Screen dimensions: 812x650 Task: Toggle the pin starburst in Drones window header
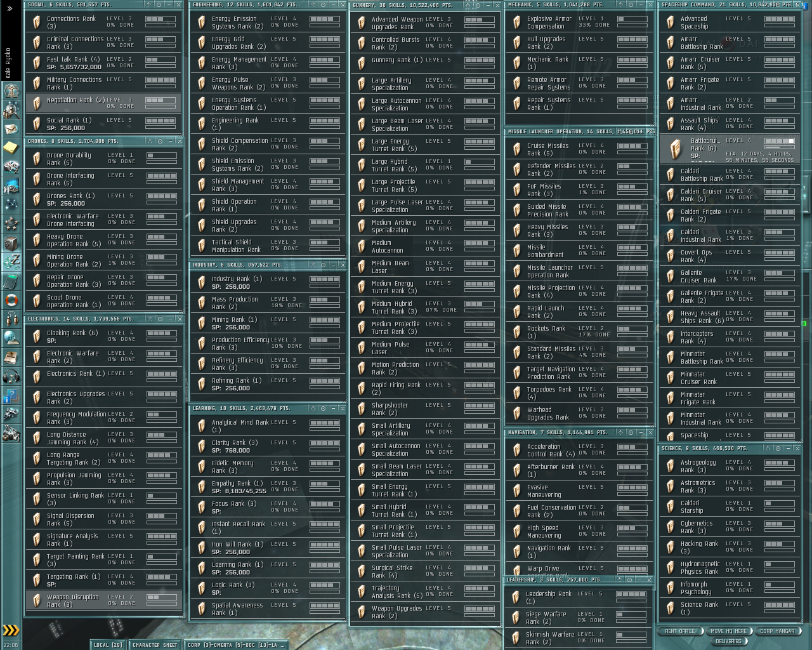point(149,141)
